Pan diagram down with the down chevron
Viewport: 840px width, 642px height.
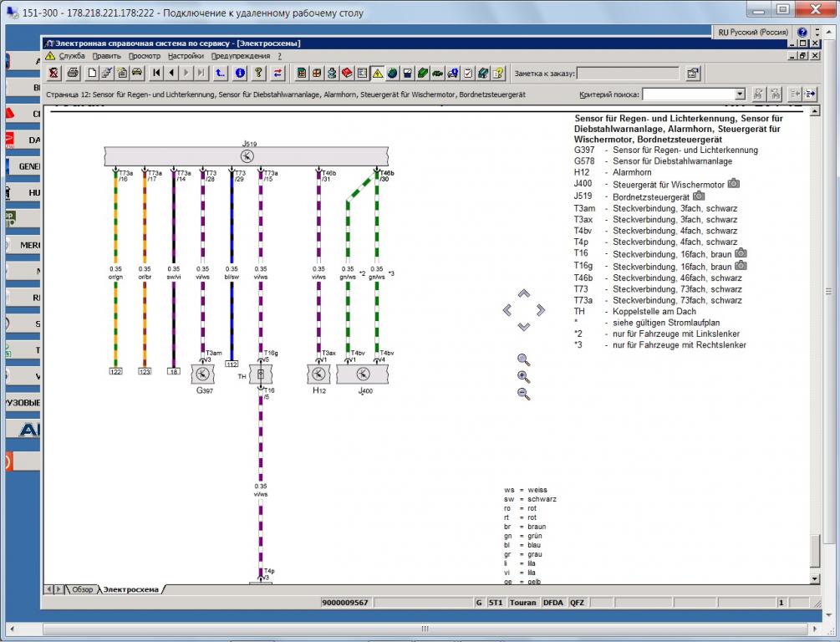pos(524,327)
